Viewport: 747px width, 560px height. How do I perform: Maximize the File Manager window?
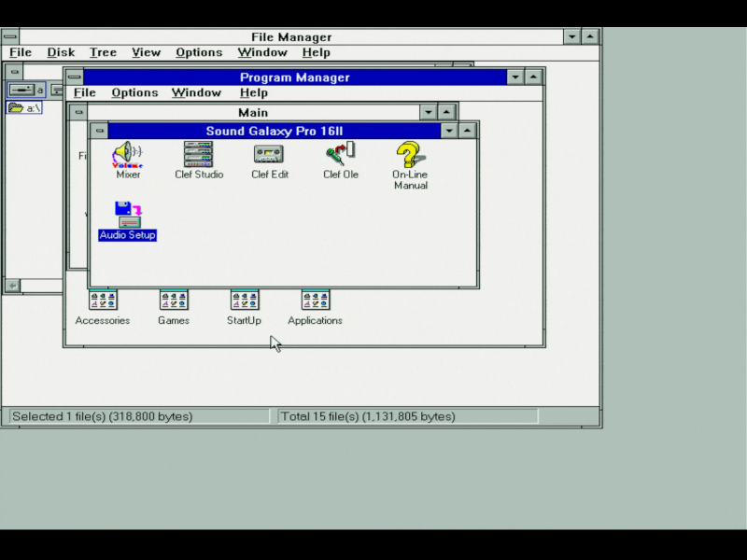[x=590, y=36]
